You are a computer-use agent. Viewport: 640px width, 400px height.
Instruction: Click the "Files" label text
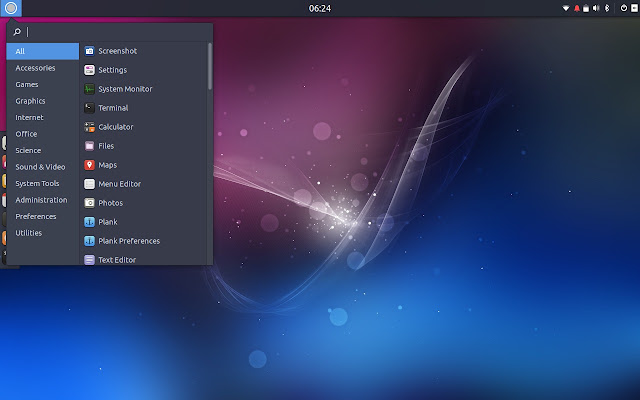(x=106, y=146)
